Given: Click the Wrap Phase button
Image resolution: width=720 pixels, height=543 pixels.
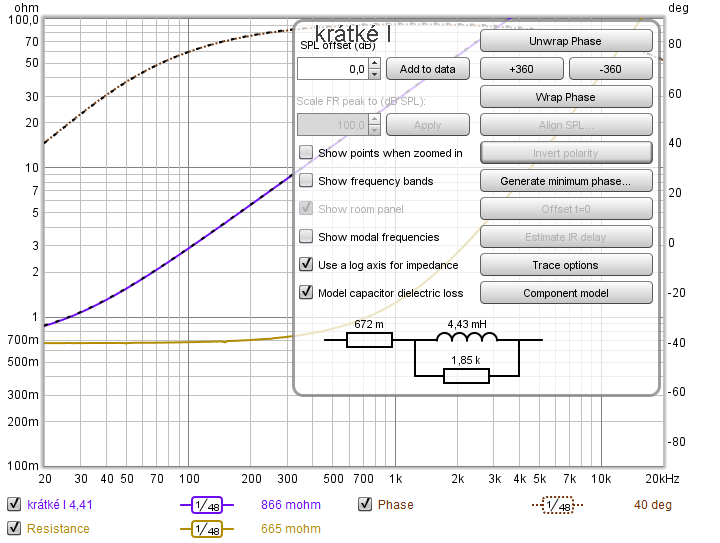Looking at the screenshot, I should coord(566,97).
